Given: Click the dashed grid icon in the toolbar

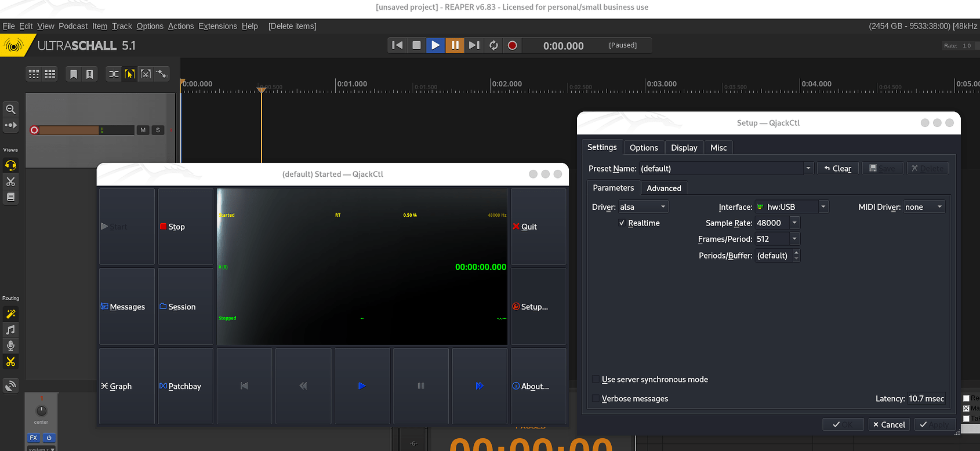Looking at the screenshot, I should 34,74.
